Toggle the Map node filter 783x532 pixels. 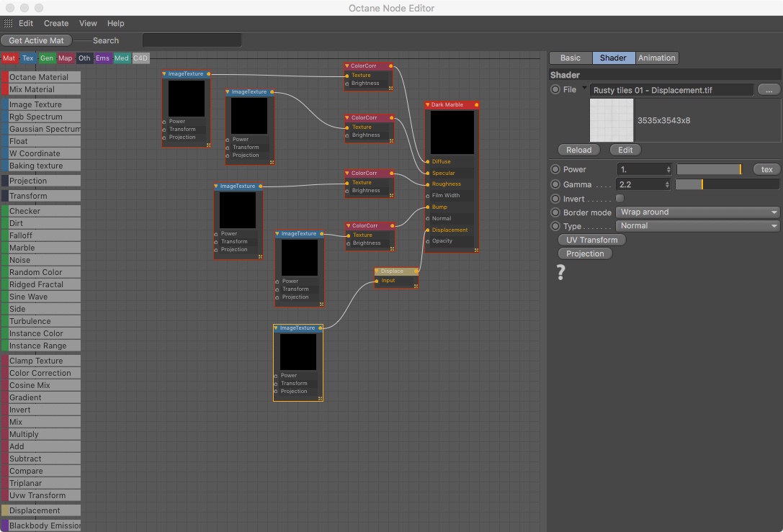point(65,58)
